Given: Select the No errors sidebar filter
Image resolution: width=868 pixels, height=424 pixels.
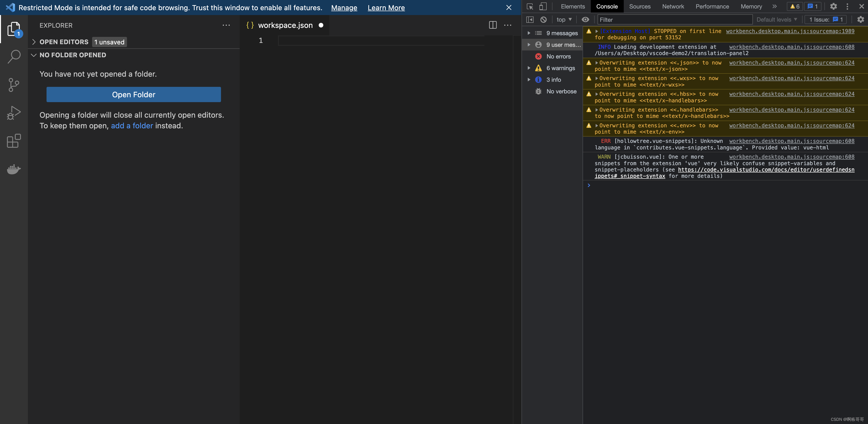Looking at the screenshot, I should (552, 56).
